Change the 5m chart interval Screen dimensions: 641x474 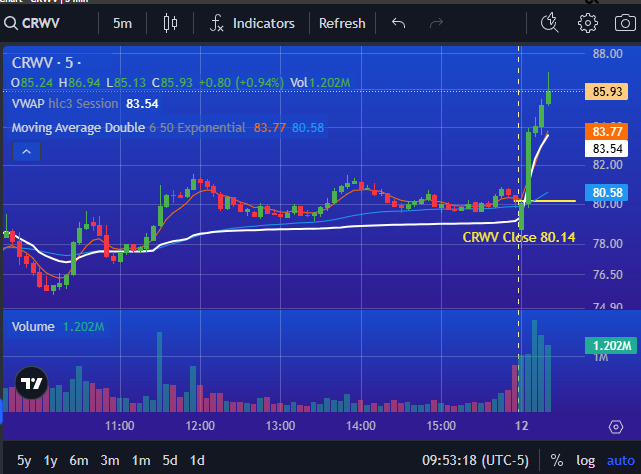122,23
